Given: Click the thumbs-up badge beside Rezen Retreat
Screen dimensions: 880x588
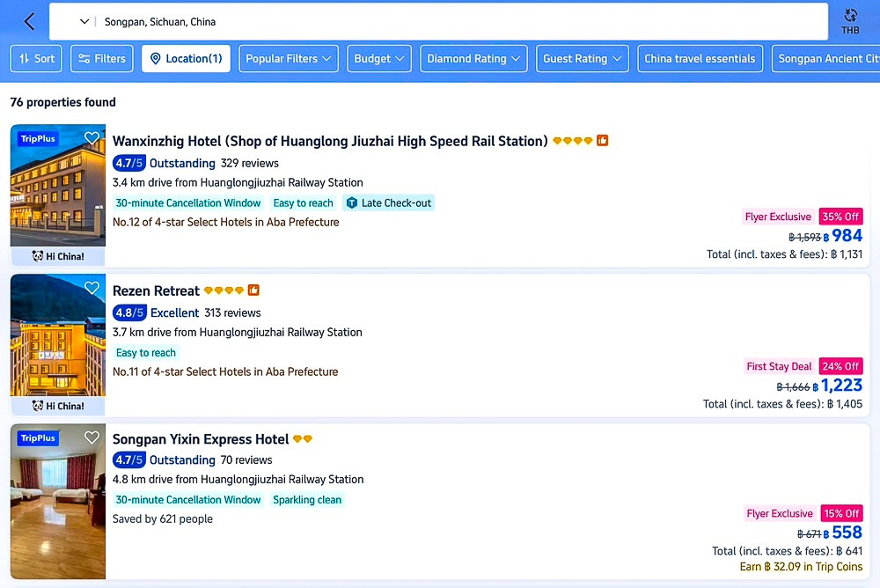Looking at the screenshot, I should pos(253,290).
